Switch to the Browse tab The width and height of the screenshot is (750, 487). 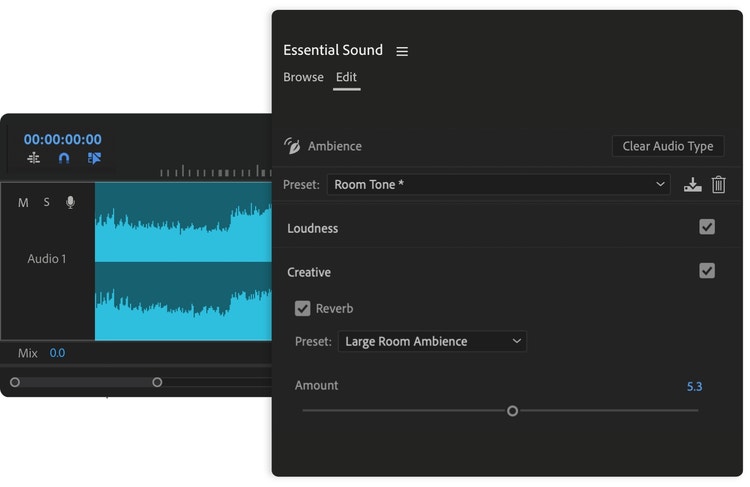click(x=303, y=77)
